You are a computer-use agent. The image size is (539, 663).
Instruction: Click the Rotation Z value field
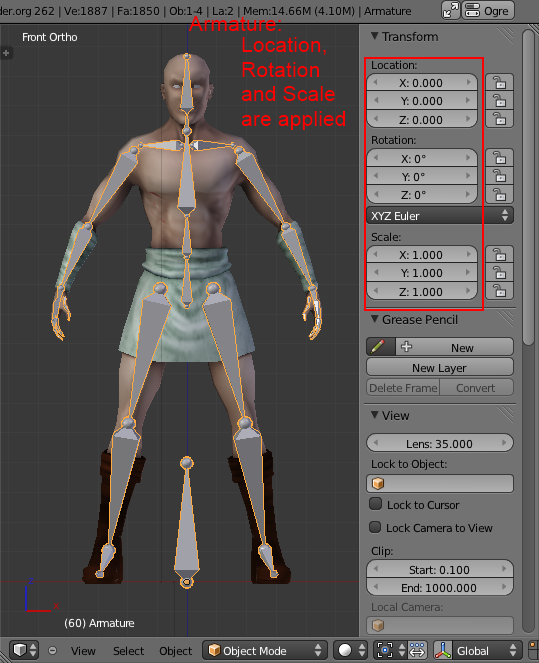pos(421,195)
